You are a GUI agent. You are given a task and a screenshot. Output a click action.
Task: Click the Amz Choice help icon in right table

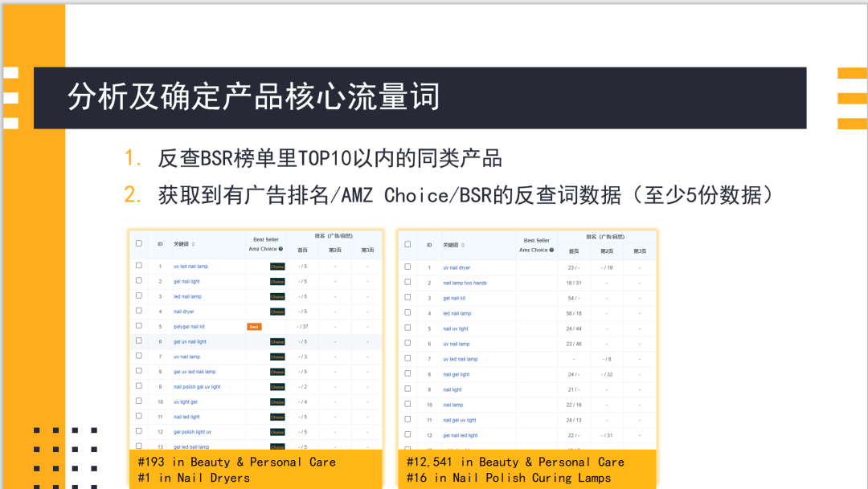coord(551,251)
